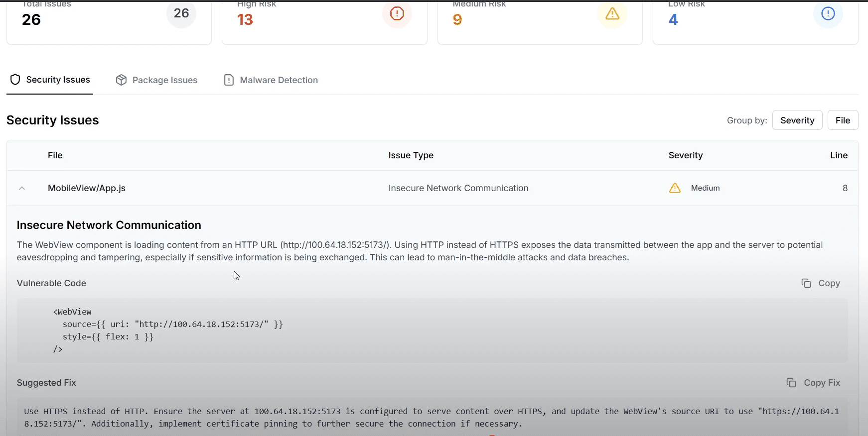The width and height of the screenshot is (868, 436).
Task: Click the File column header
Action: pyautogui.click(x=55, y=155)
